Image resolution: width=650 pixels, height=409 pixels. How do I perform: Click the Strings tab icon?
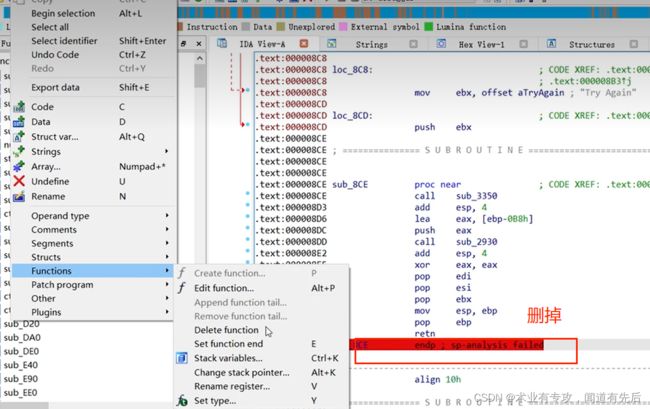[x=332, y=44]
